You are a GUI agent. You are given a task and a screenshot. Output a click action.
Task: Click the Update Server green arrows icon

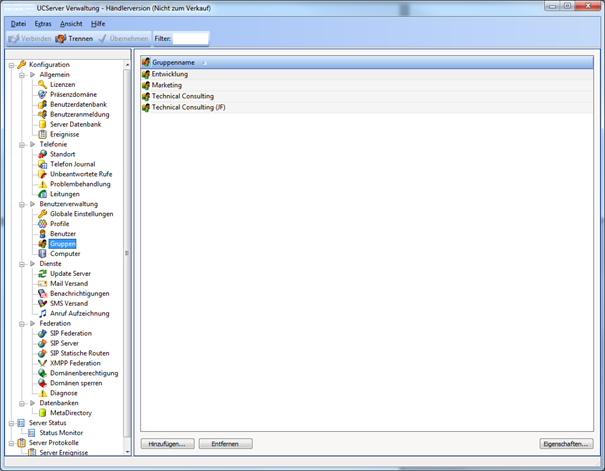pos(42,273)
